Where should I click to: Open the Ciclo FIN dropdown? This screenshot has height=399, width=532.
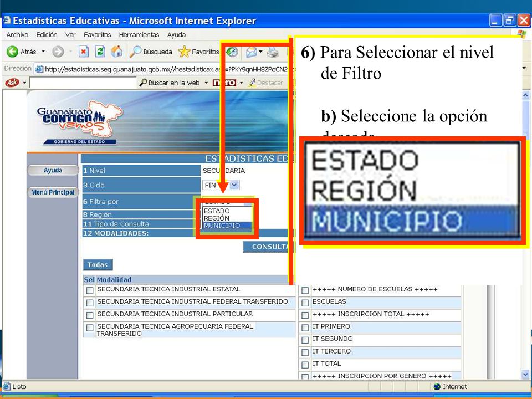[x=234, y=185]
